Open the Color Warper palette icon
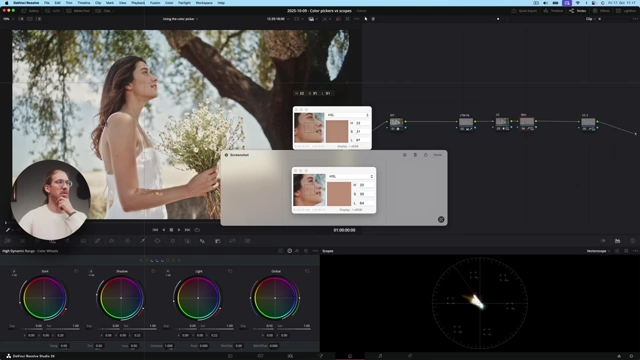The height and width of the screenshot is (360, 640). click(x=127, y=241)
